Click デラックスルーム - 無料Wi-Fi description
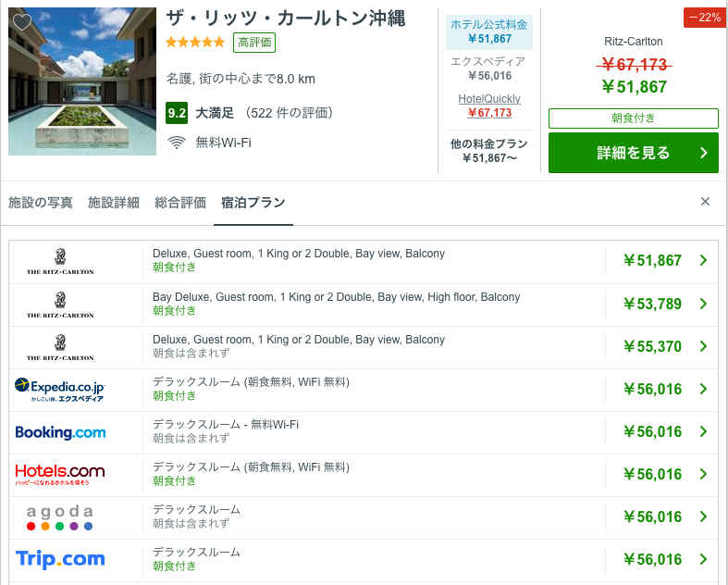 [226, 425]
